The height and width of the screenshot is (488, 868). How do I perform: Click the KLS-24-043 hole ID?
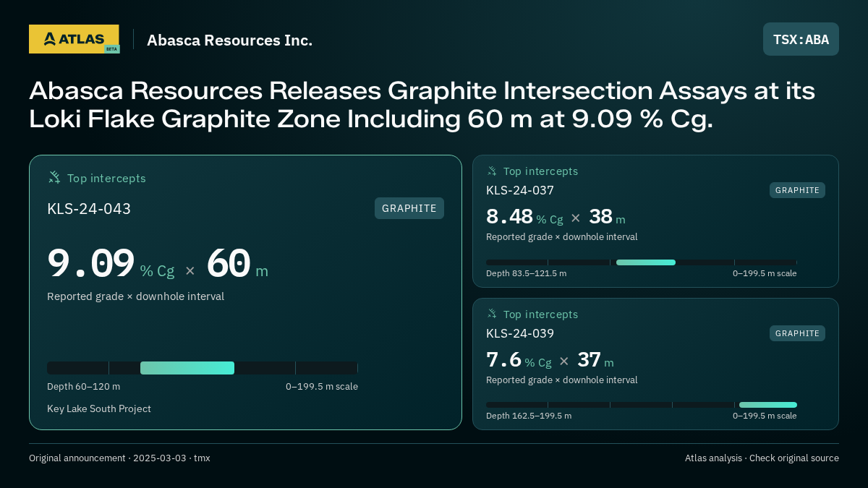tap(89, 209)
